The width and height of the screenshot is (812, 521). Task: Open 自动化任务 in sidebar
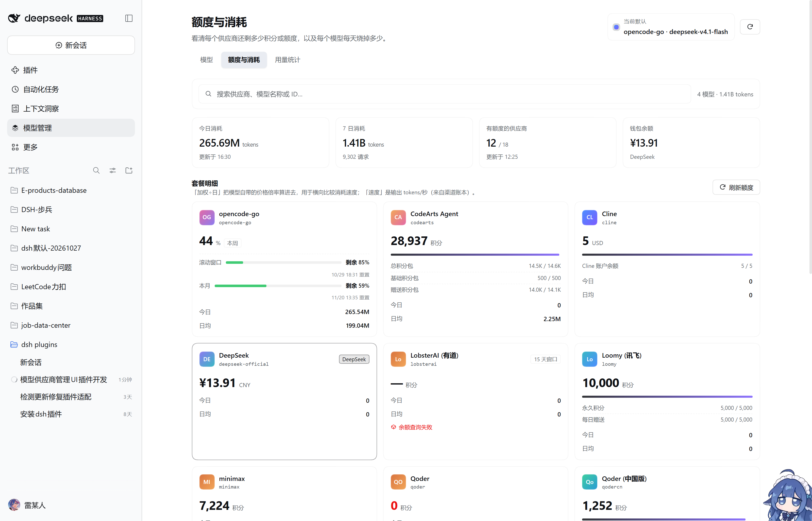tap(71, 89)
